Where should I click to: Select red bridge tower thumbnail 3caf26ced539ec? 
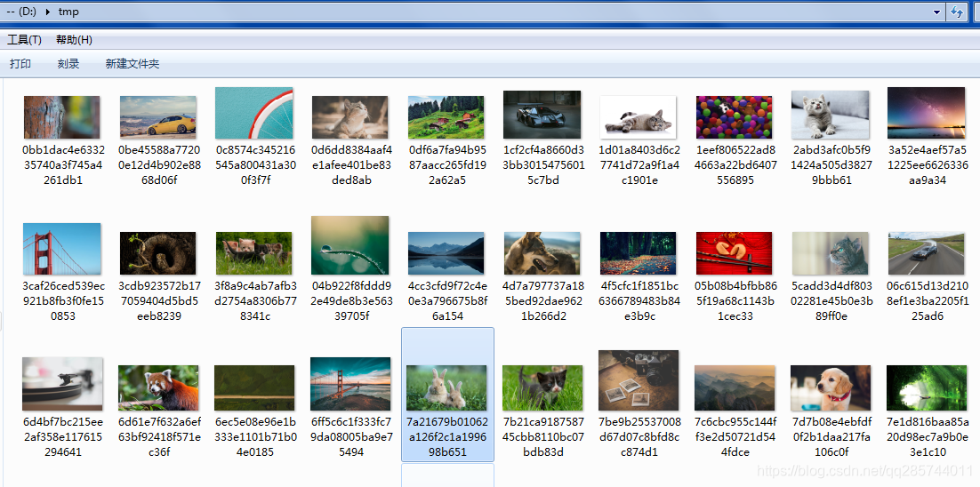(61, 249)
